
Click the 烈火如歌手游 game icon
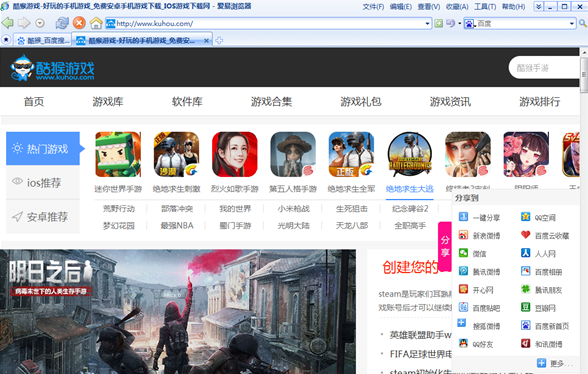click(235, 154)
